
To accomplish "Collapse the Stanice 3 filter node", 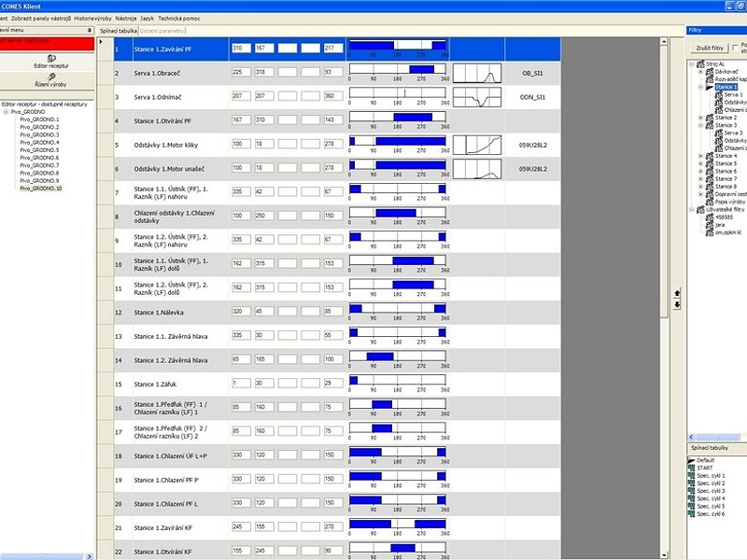I will point(700,125).
